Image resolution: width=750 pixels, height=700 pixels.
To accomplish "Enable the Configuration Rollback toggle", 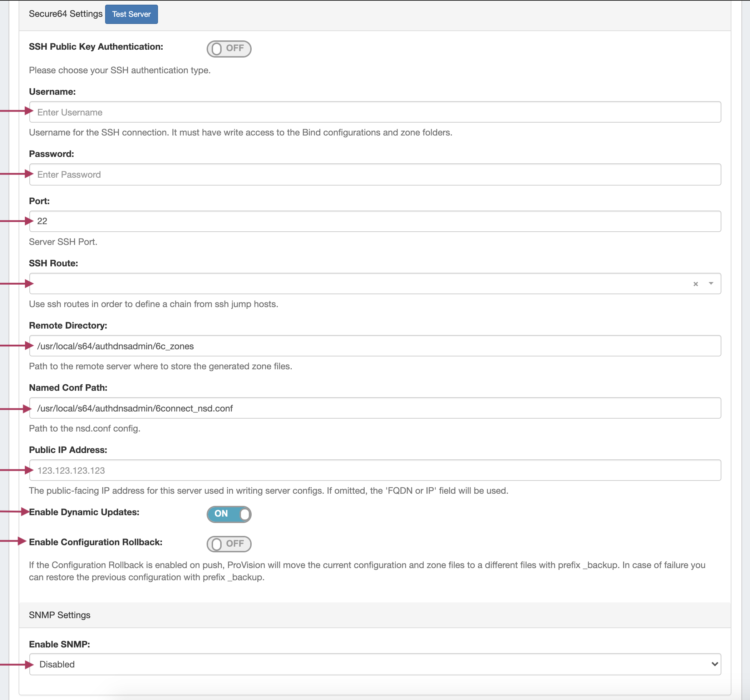I will 229,544.
